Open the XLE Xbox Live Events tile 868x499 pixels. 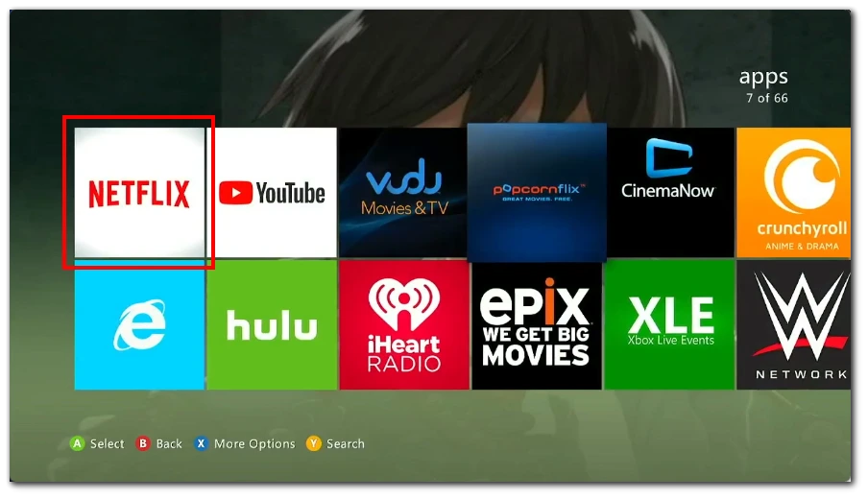(669, 325)
